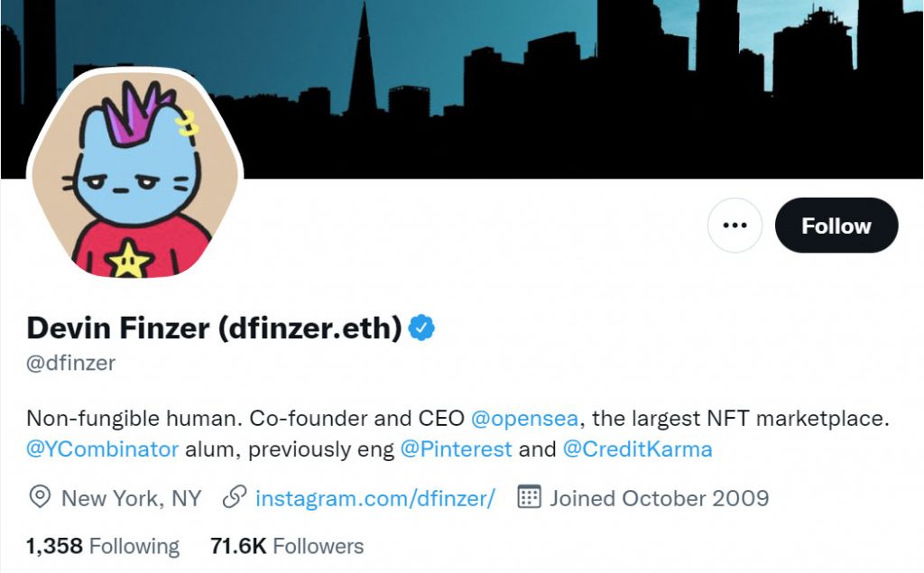Viewport: 924px width, 573px height.
Task: Open the more options ellipsis menu
Action: pyautogui.click(x=734, y=226)
